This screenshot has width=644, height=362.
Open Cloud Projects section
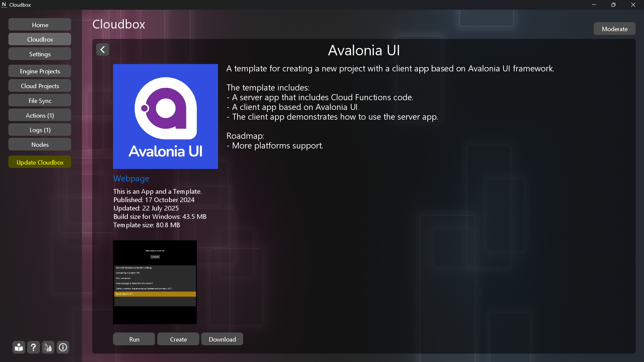tap(40, 86)
